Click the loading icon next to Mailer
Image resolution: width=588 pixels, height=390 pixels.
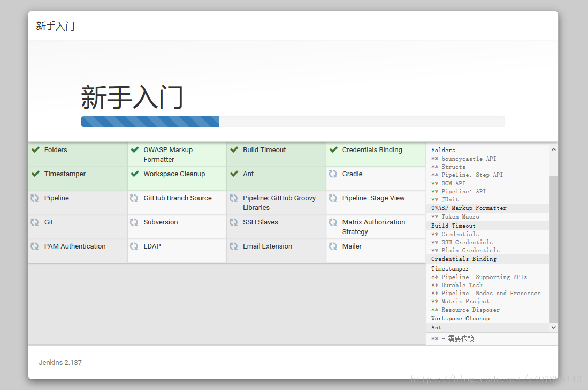(x=333, y=246)
